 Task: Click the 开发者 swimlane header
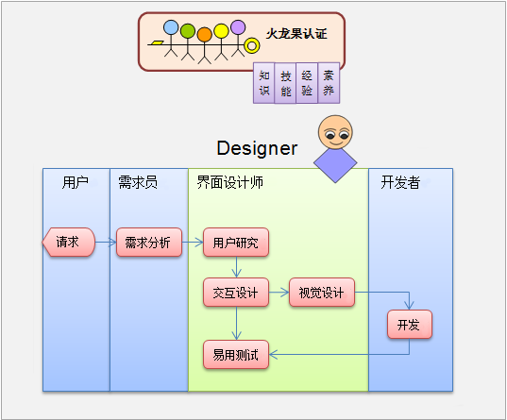coord(400,182)
